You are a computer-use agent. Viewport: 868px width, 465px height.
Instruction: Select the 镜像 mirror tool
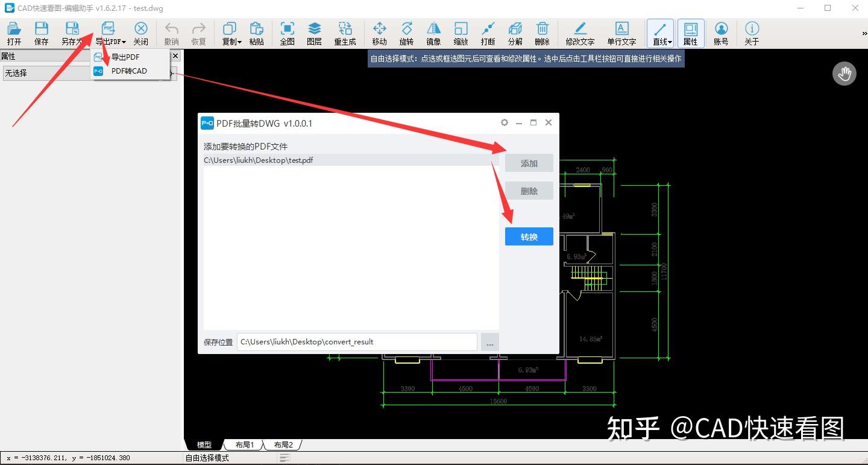[433, 33]
